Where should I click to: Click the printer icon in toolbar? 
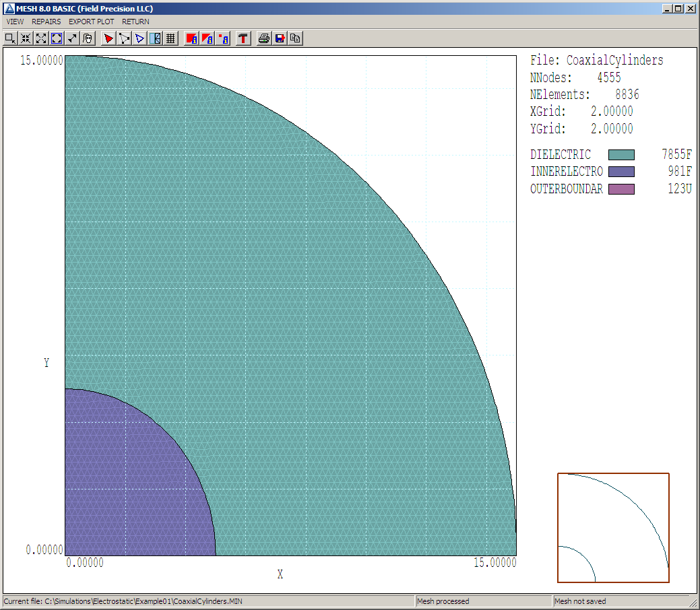click(264, 38)
